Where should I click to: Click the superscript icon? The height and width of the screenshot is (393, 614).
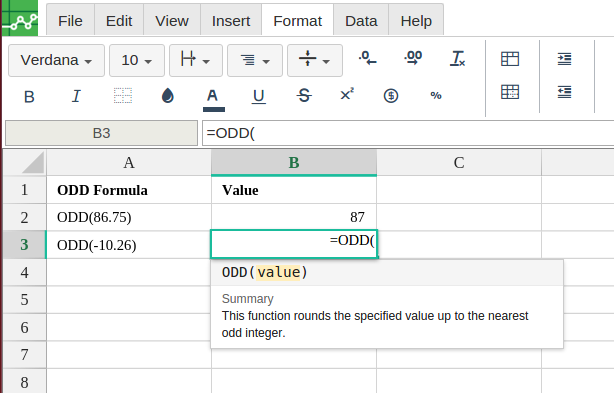[x=347, y=95]
